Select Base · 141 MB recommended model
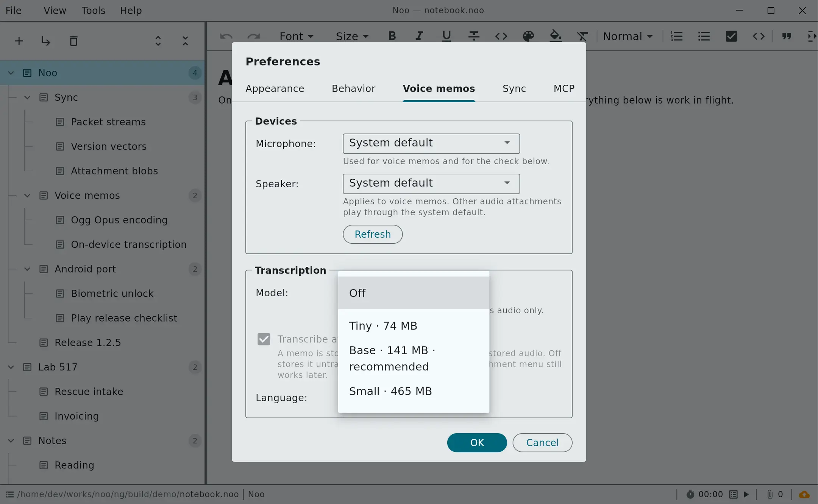This screenshot has height=504, width=818. [x=414, y=358]
